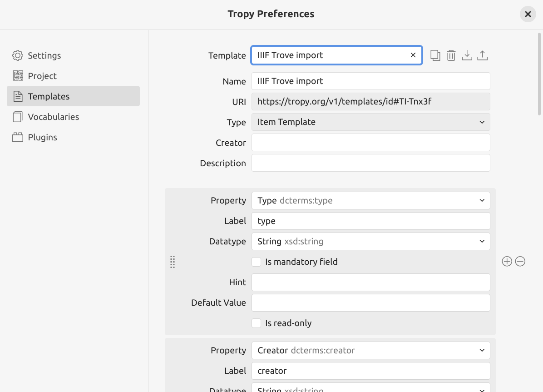Add a new field after Type property
Screen dimensions: 543x392
point(507,261)
